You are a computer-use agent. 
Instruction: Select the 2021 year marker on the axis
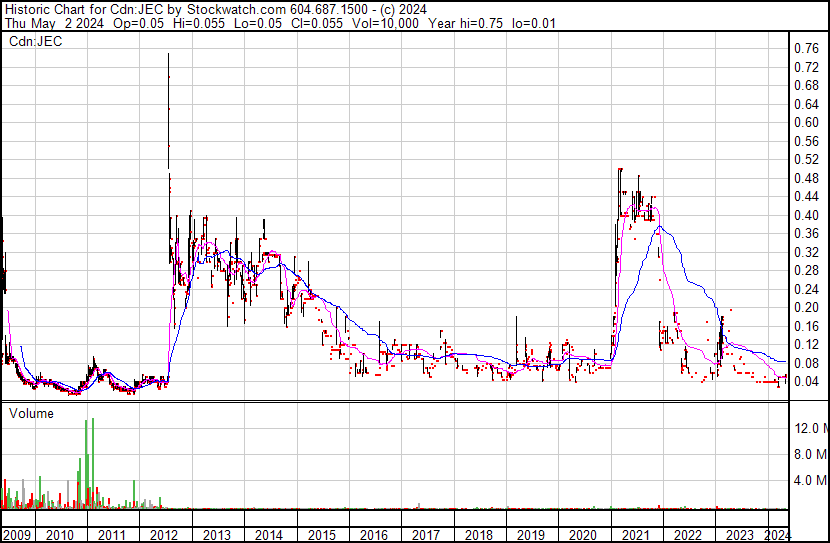pos(634,535)
